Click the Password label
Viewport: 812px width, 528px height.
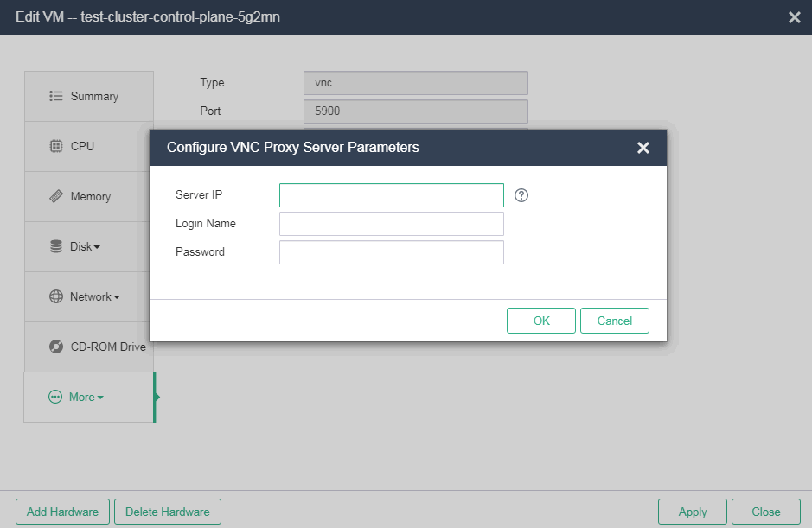[200, 252]
